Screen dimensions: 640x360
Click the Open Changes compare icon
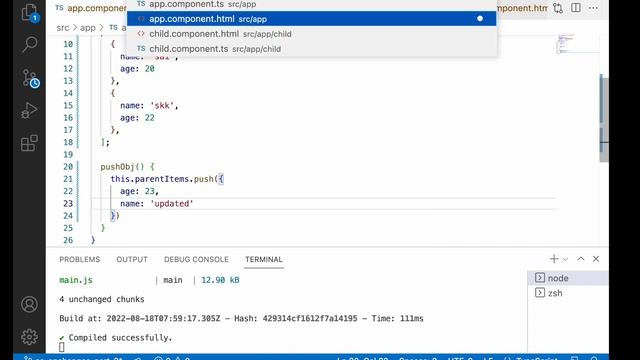point(558,8)
